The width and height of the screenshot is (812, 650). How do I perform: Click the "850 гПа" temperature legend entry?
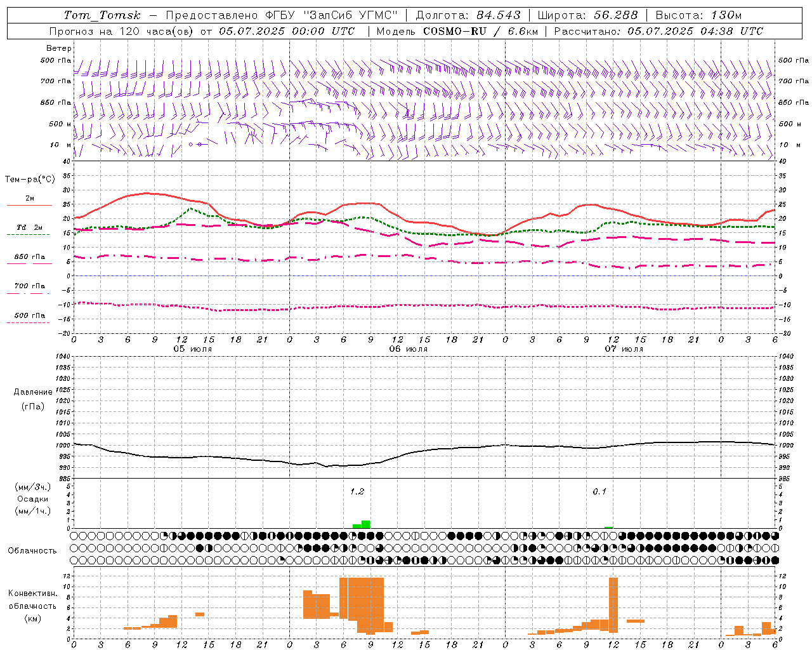(x=30, y=257)
